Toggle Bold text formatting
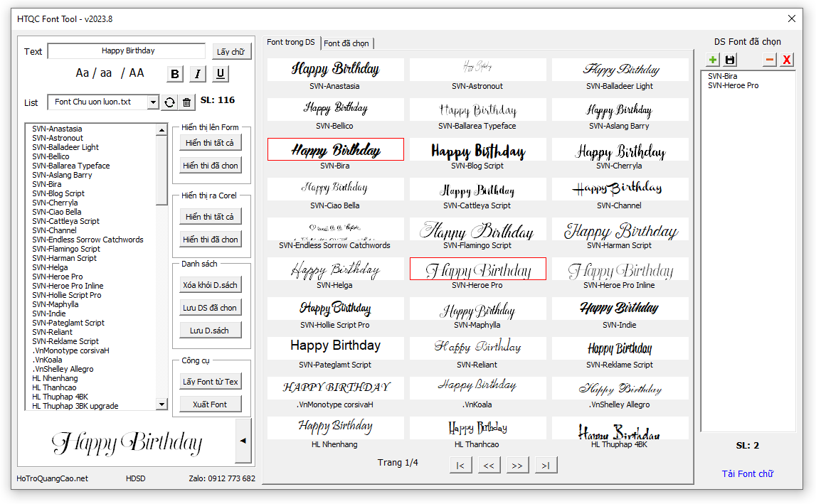 [175, 74]
